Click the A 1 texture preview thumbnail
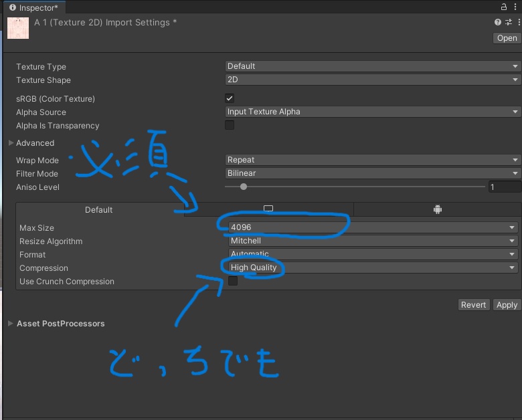 coord(18,28)
